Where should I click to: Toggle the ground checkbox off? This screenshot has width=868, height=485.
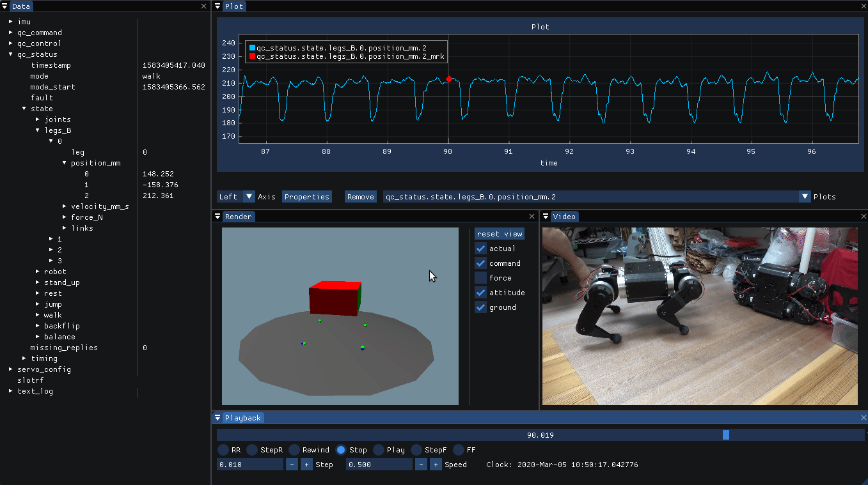pos(481,307)
